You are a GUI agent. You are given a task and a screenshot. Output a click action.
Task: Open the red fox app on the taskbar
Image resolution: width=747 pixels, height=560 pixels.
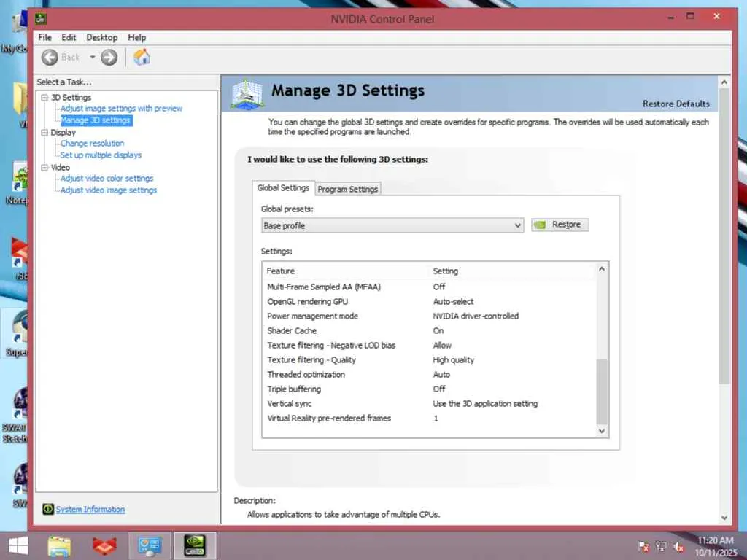pos(104,545)
